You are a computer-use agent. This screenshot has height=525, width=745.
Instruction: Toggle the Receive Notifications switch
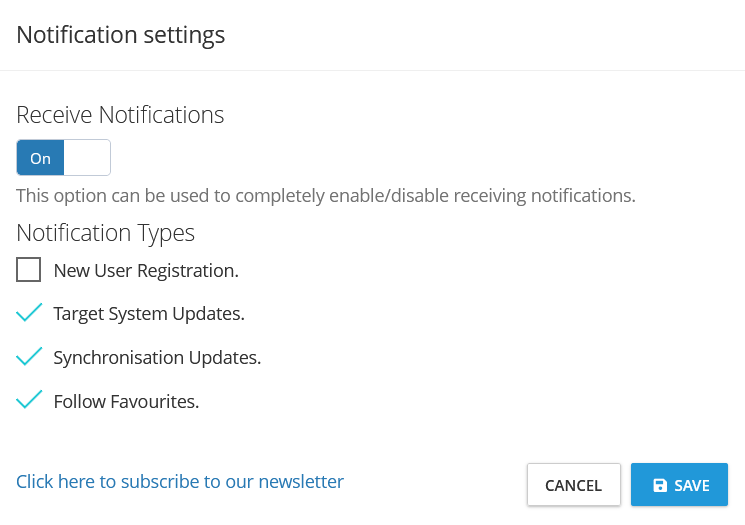click(63, 158)
